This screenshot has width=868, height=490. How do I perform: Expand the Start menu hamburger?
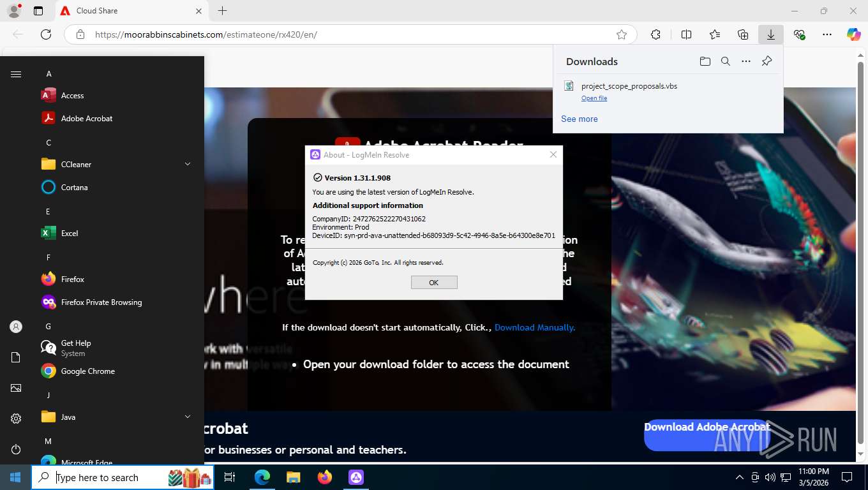(16, 74)
